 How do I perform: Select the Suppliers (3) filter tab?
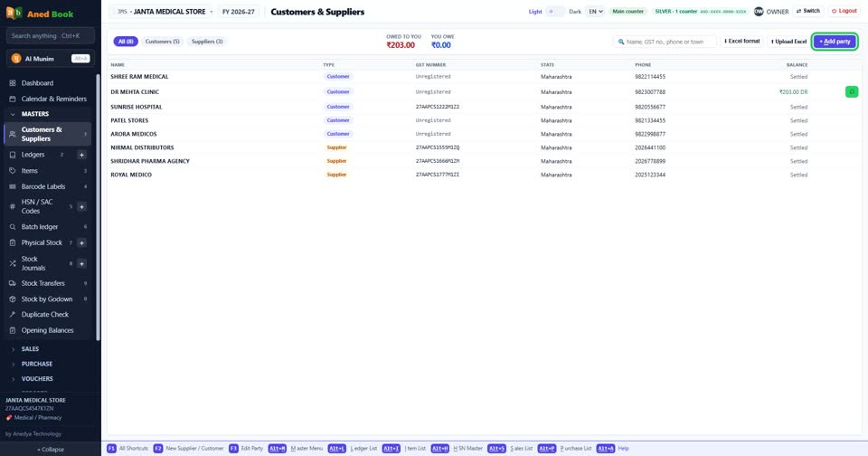tap(207, 42)
